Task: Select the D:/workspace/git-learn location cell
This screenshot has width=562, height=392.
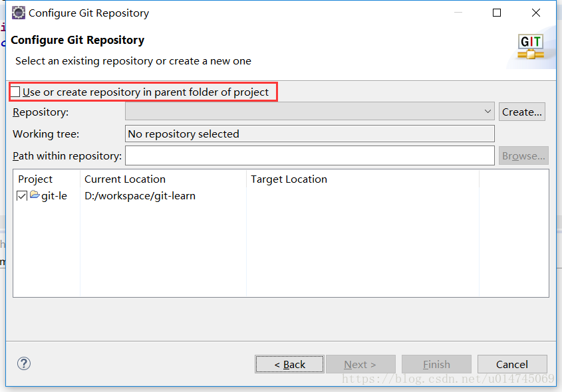Action: click(140, 196)
